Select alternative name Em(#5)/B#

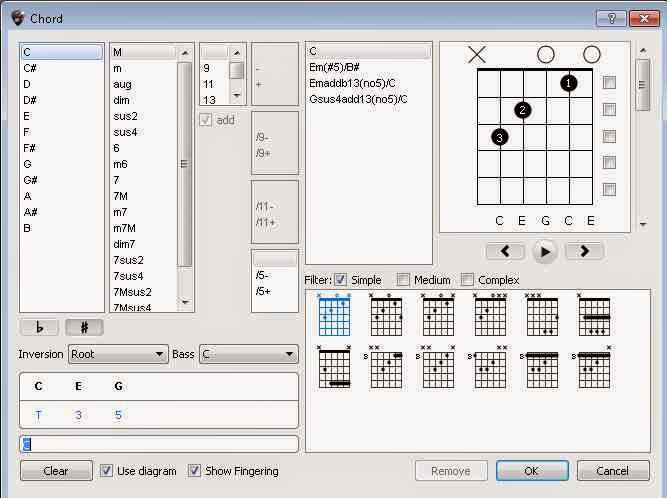tap(368, 67)
